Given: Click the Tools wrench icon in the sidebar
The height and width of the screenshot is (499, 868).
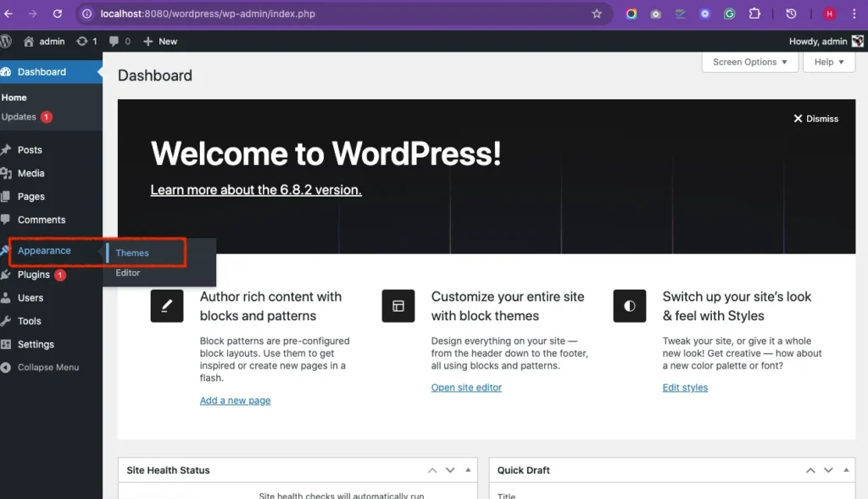Looking at the screenshot, I should click(8, 320).
